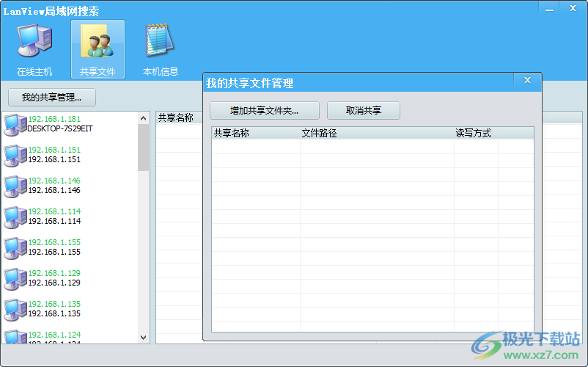Viewport: 588px width, 367px height.
Task: Minimize the LanView main window
Action: tap(549, 9)
